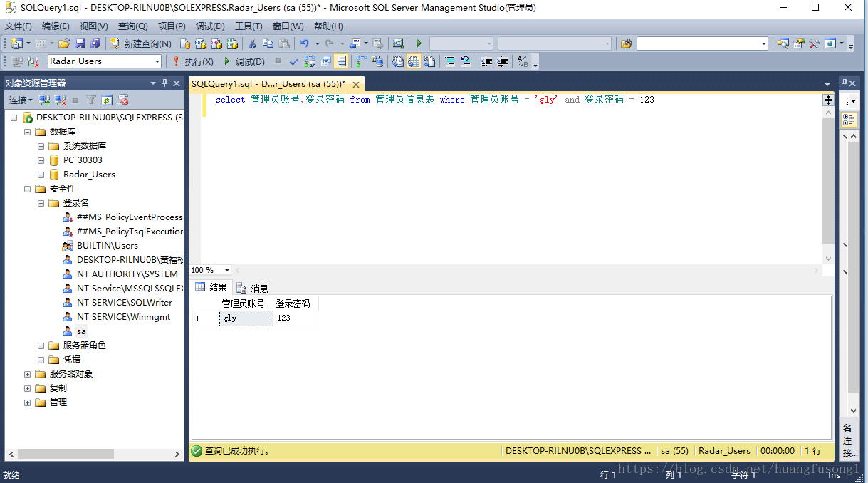This screenshot has width=868, height=483.
Task: Toggle Results to Text mode
Action: click(x=397, y=61)
